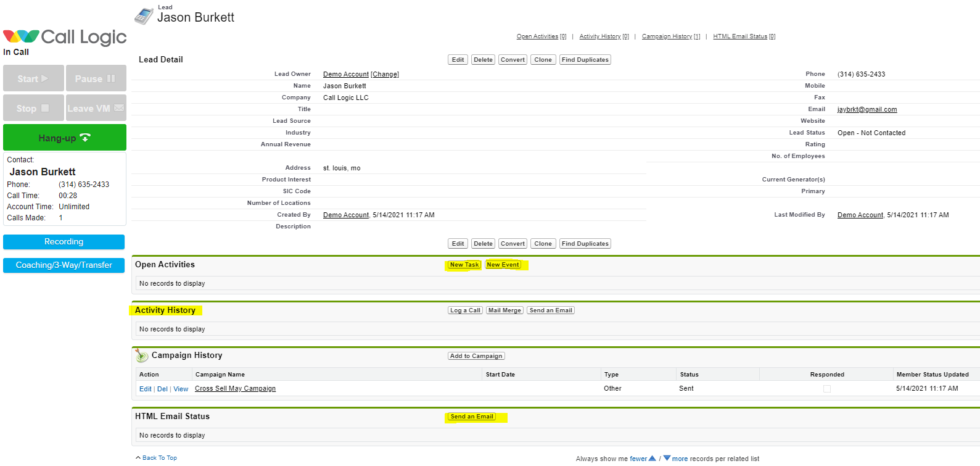Click Log a Call in Activity History
Screen dimensions: 980x466
tap(465, 310)
